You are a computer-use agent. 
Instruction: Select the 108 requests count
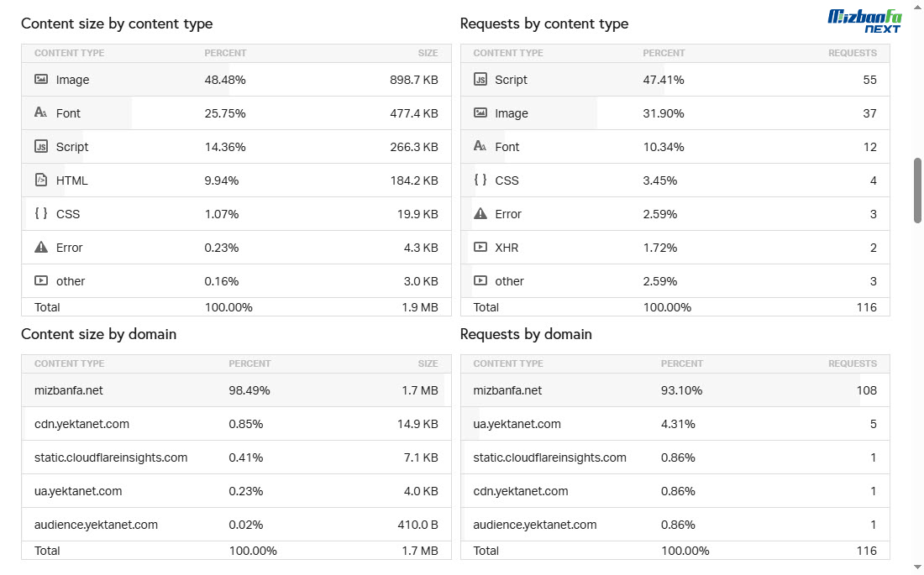[867, 390]
